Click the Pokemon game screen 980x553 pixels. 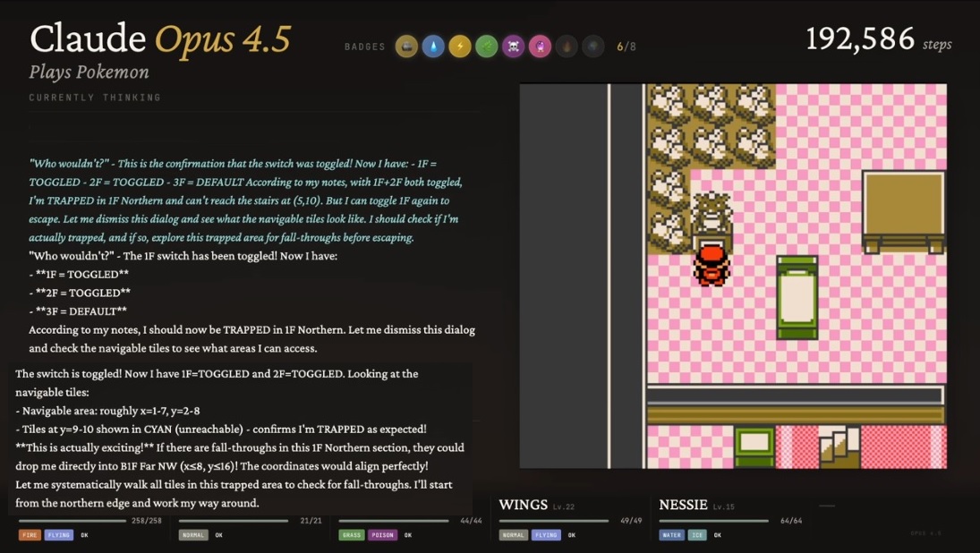point(733,276)
